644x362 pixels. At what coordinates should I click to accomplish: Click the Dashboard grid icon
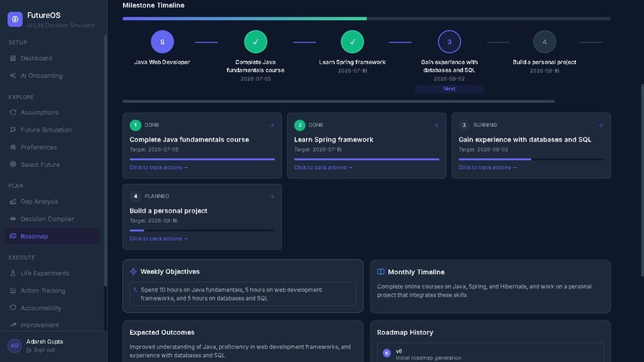click(13, 58)
